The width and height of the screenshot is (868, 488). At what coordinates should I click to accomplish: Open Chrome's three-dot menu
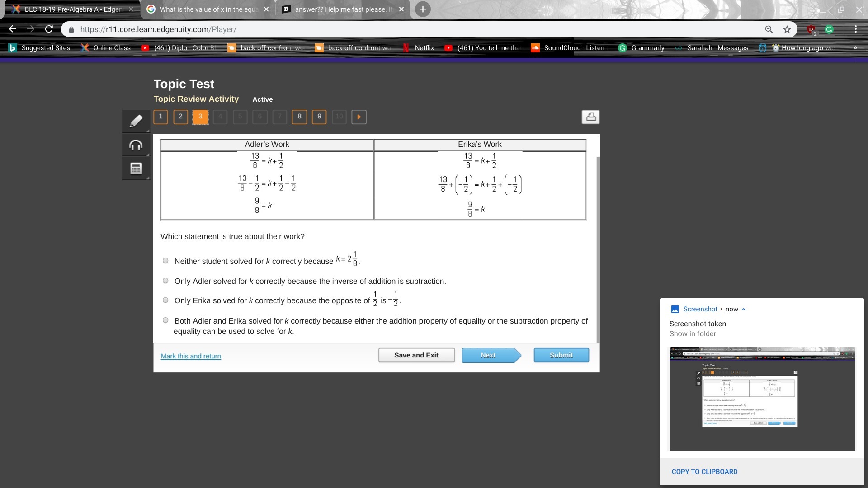(856, 29)
